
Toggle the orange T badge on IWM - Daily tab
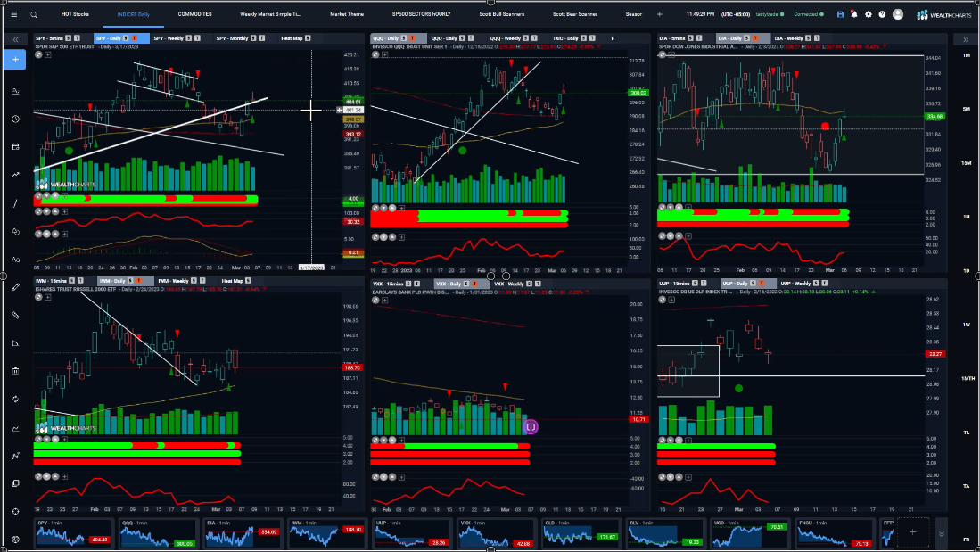139,281
